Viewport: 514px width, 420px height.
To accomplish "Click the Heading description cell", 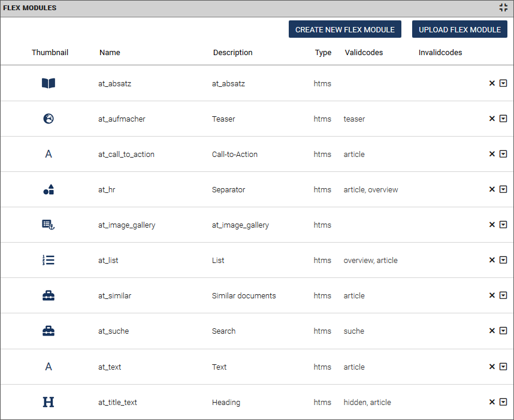I will tap(226, 402).
